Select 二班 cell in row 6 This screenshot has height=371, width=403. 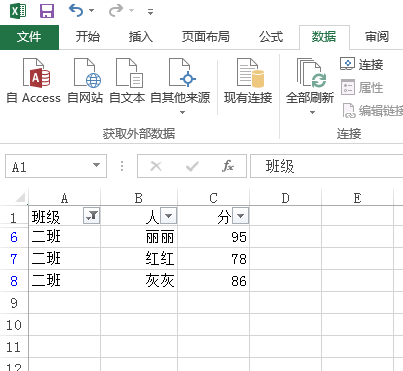coord(65,237)
